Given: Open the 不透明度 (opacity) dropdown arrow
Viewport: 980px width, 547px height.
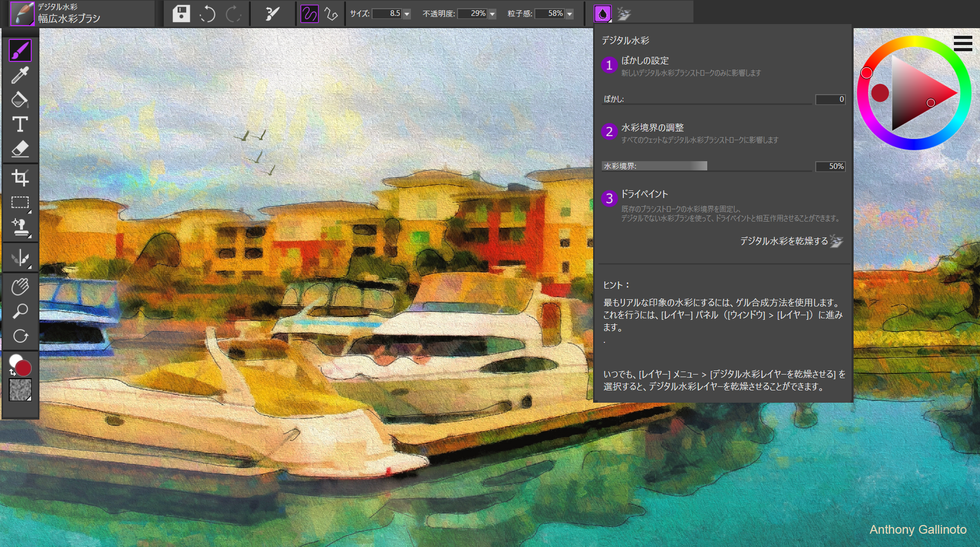Looking at the screenshot, I should pyautogui.click(x=492, y=14).
